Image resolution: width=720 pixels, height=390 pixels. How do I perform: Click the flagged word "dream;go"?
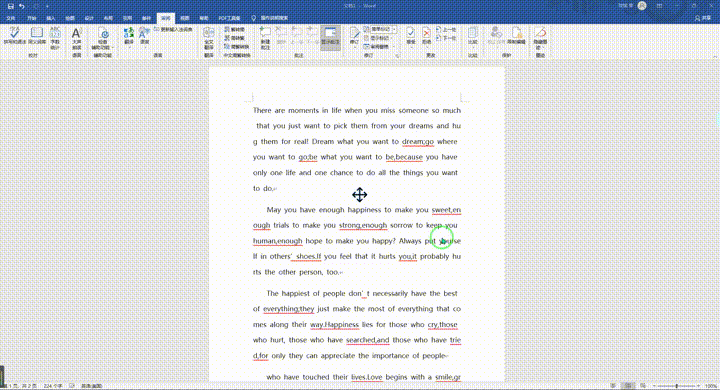click(x=418, y=141)
